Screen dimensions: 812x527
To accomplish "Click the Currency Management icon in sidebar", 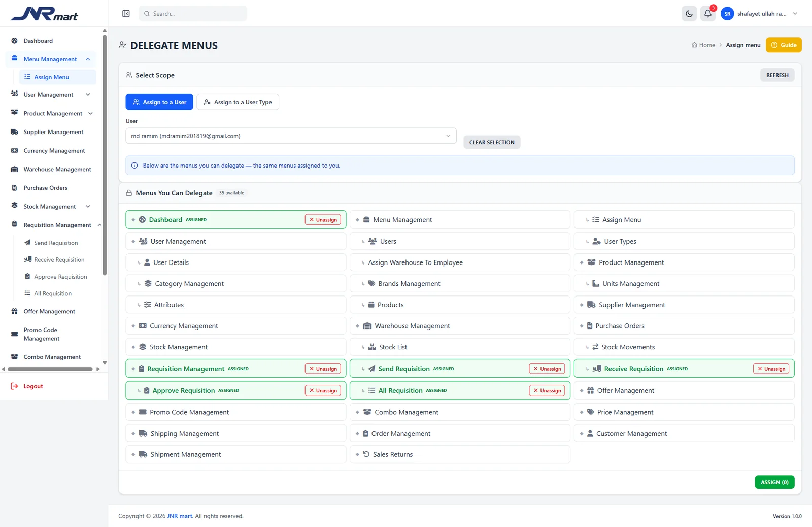I will [14, 151].
